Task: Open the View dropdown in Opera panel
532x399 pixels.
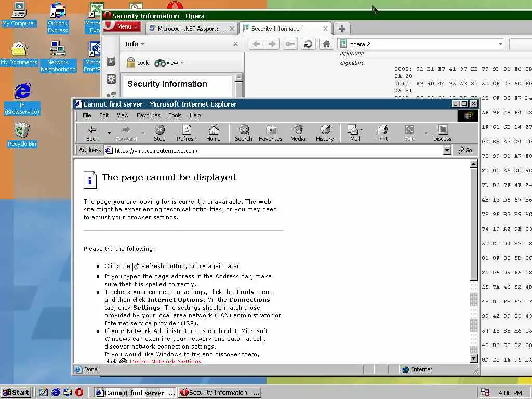Action: (x=169, y=63)
